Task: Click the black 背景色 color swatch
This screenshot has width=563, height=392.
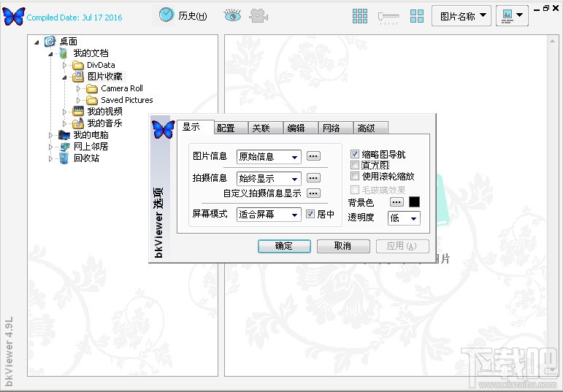Action: coord(414,202)
